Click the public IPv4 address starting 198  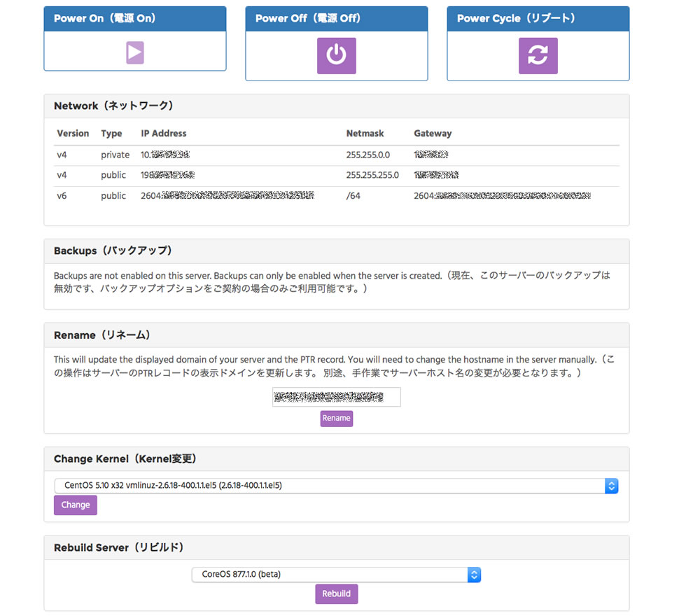[x=167, y=175]
